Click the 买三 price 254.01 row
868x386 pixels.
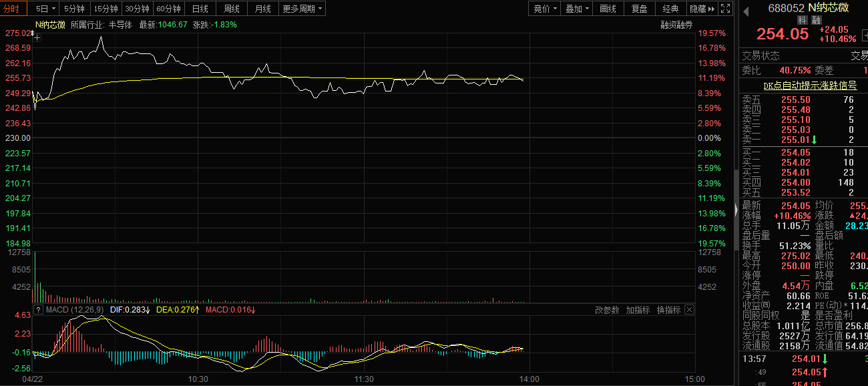tap(803, 172)
